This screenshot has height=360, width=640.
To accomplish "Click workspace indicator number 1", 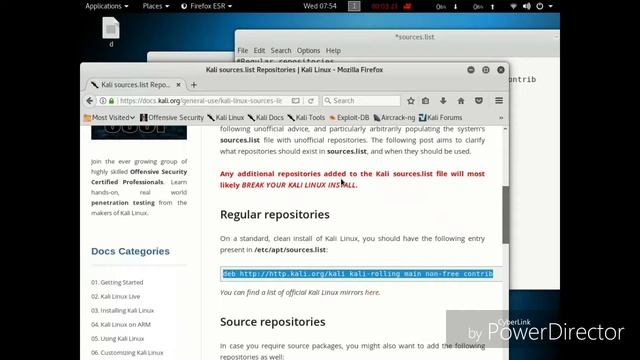I will click(354, 6).
